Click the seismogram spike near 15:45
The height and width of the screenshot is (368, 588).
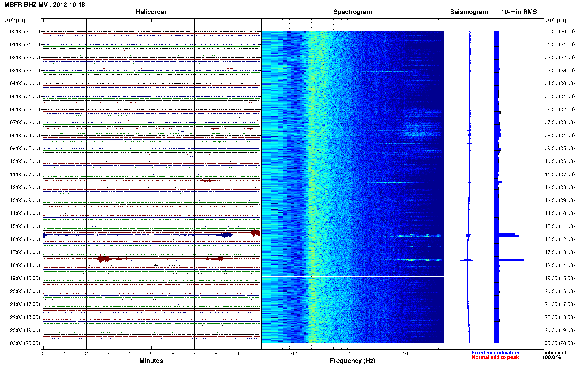pos(468,235)
